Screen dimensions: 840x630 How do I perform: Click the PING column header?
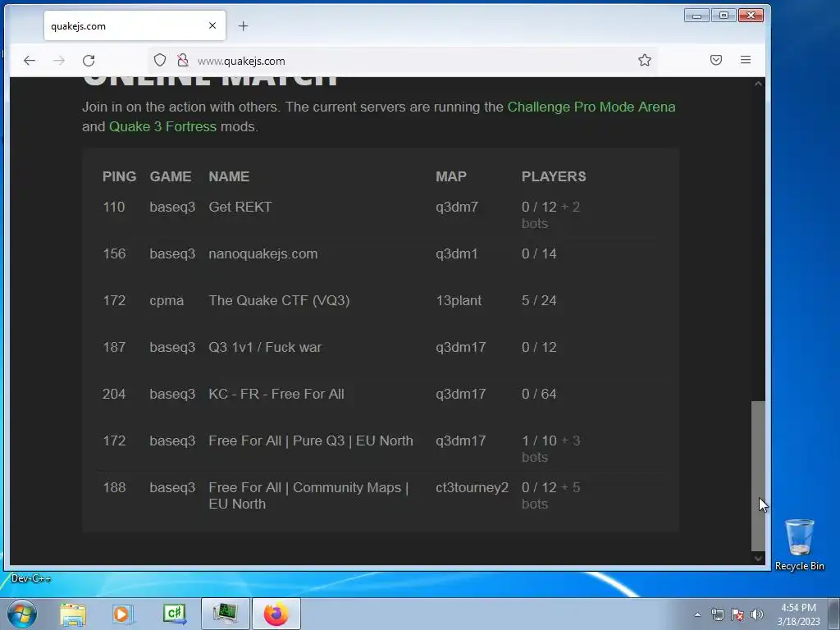click(119, 176)
